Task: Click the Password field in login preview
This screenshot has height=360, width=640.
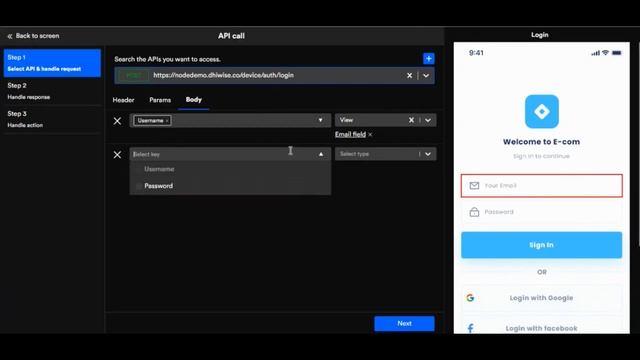Action: tap(542, 212)
